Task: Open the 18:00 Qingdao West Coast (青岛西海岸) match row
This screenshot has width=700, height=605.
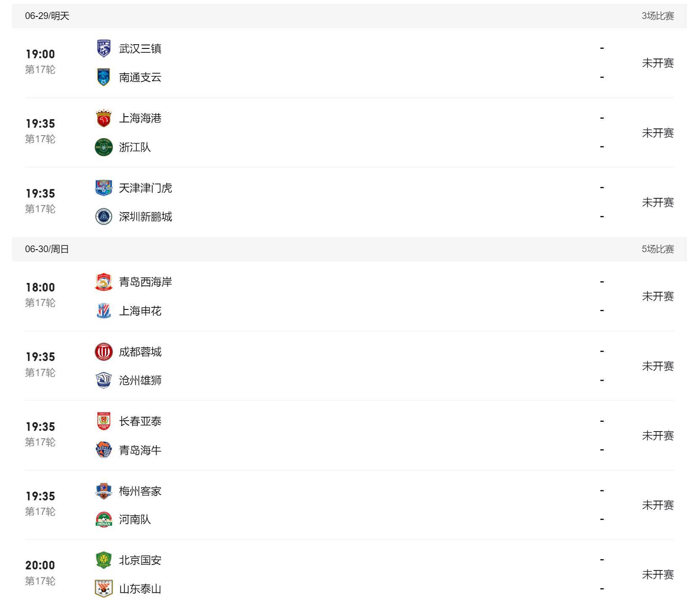Action: coord(350,296)
